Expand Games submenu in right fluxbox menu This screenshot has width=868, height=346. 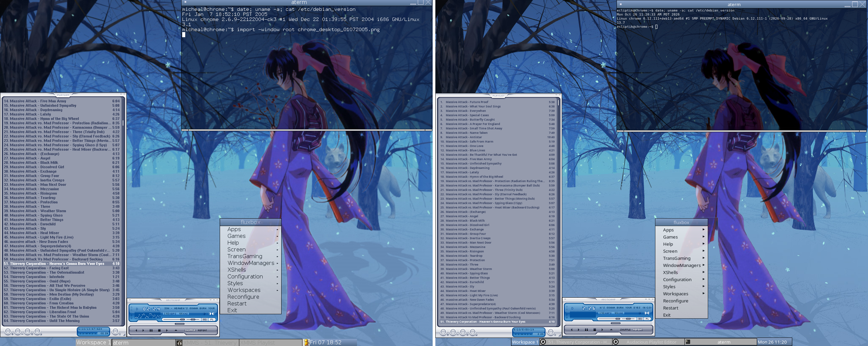point(681,237)
